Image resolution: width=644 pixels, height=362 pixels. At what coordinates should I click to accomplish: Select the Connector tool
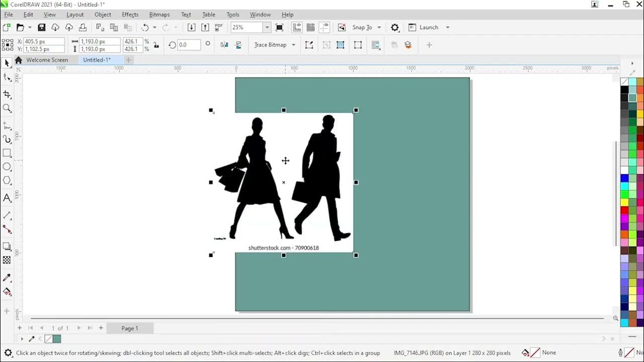tap(7, 229)
